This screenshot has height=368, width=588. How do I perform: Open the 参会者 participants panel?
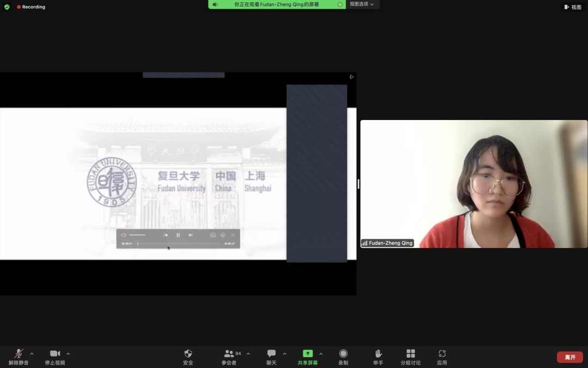[x=229, y=357]
